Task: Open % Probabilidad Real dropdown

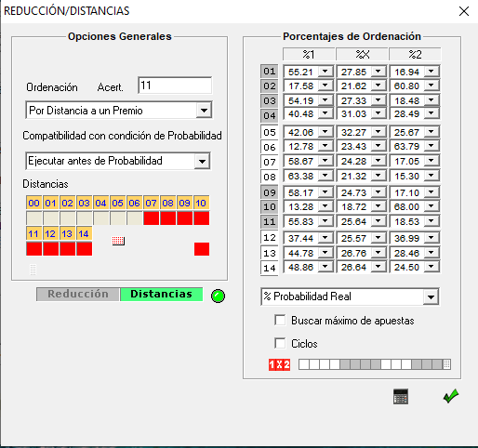Action: [x=431, y=297]
